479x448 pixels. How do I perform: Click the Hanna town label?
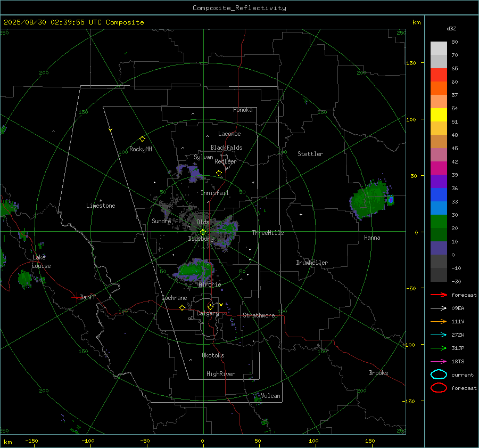tap(372, 238)
